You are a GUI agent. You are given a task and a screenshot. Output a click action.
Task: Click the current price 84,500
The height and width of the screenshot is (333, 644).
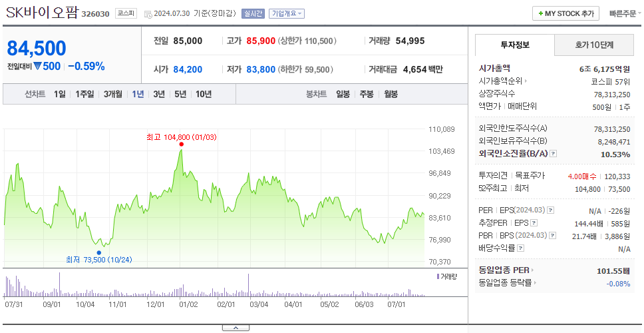[x=37, y=49]
